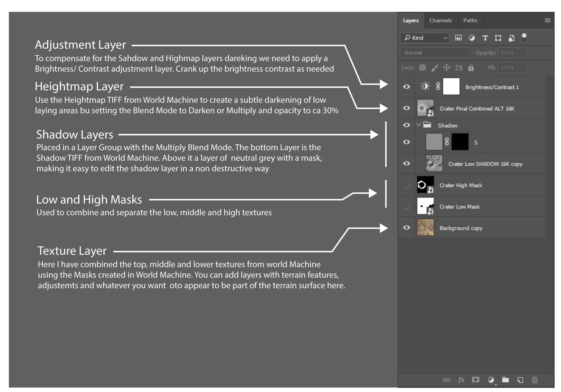
Task: Switch to the Channels tab
Action: coord(441,21)
